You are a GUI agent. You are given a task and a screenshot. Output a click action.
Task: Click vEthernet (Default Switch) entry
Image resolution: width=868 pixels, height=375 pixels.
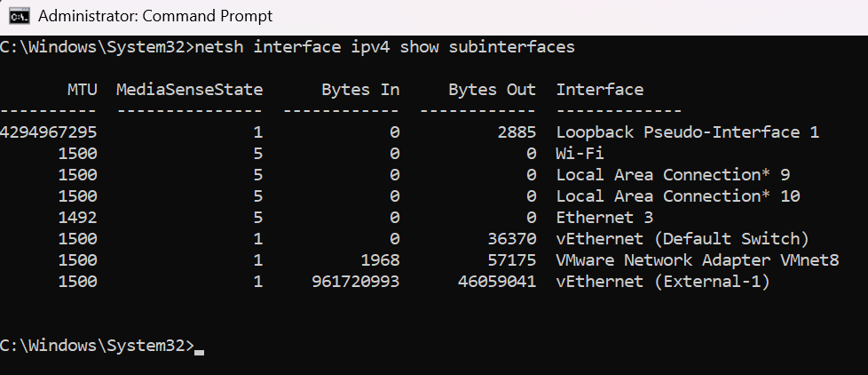(683, 239)
